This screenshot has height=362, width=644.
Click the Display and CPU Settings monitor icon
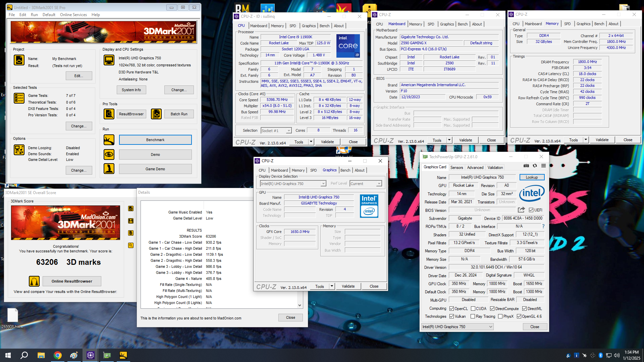click(109, 60)
